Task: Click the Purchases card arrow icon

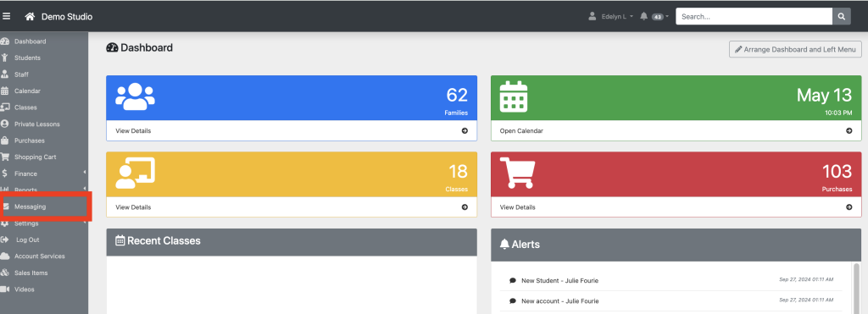Action: pyautogui.click(x=849, y=207)
